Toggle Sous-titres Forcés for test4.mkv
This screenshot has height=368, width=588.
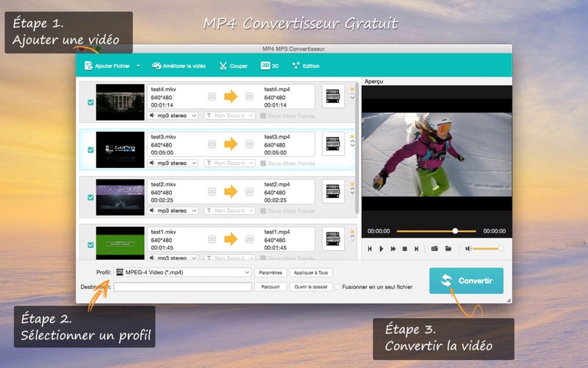(263, 116)
